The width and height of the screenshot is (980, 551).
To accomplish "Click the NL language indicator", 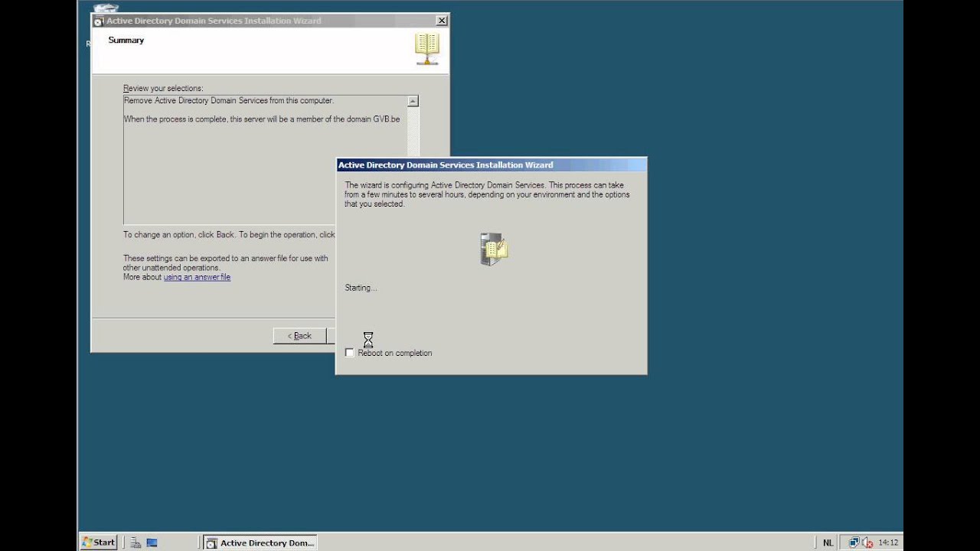I will [x=828, y=543].
